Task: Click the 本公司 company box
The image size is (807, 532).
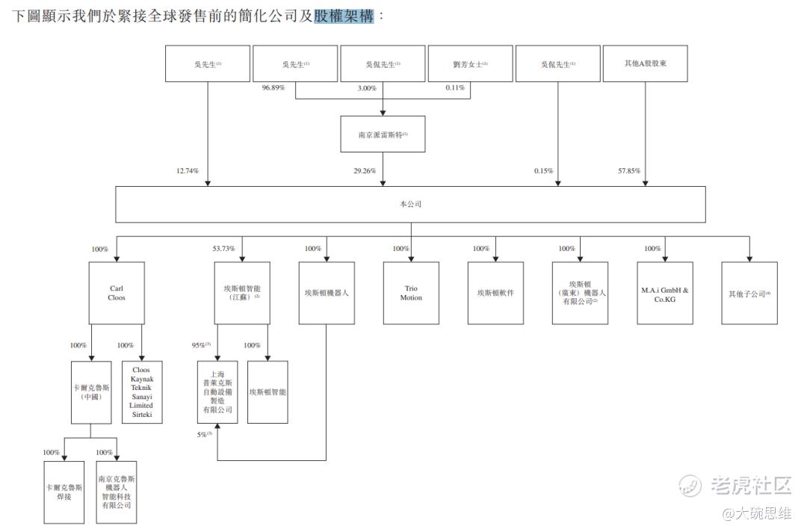Action: (410, 204)
